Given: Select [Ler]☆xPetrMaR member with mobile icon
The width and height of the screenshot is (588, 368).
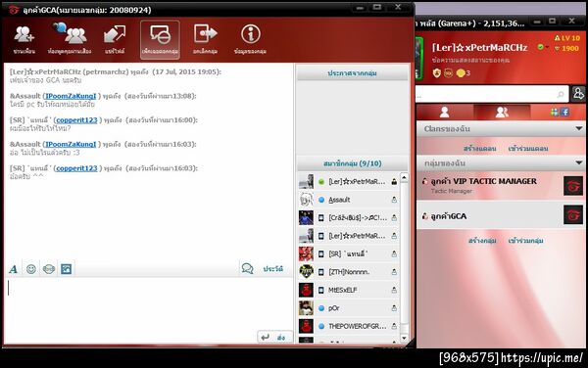Looking at the screenshot, I should (349, 236).
